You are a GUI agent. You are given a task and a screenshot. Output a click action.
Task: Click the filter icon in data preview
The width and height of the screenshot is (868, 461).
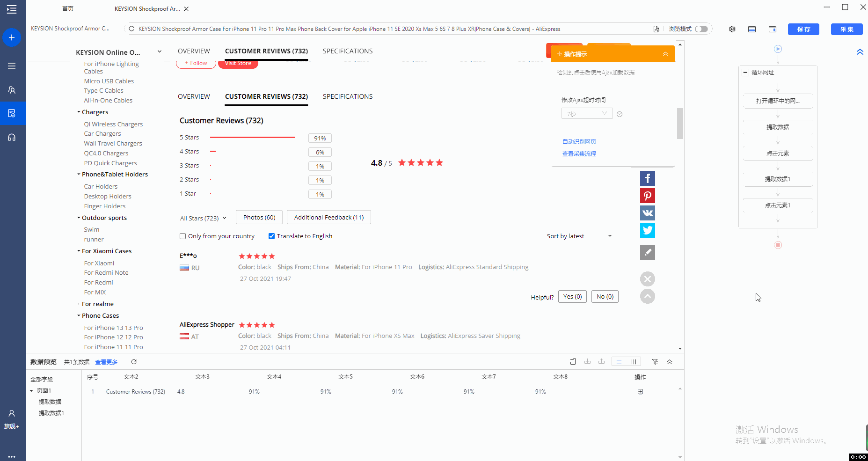(655, 362)
